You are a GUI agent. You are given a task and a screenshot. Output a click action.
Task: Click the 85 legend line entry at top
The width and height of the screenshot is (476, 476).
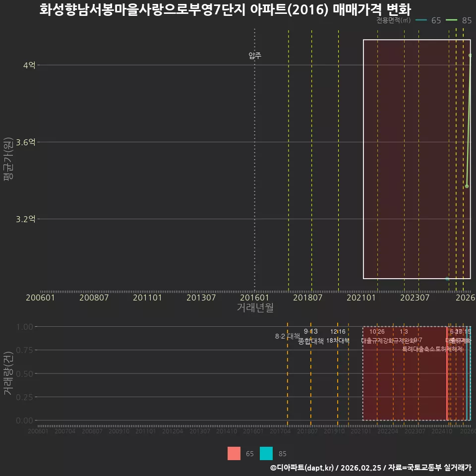[x=459, y=20]
